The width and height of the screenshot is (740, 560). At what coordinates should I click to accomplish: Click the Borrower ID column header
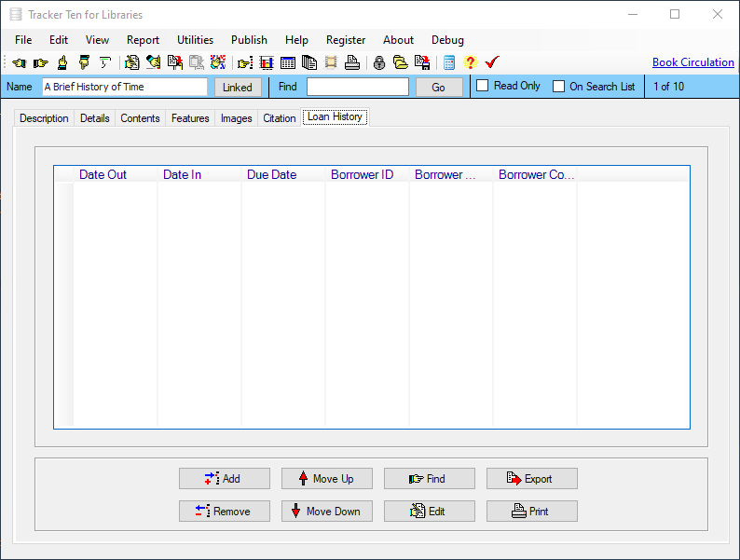point(367,174)
